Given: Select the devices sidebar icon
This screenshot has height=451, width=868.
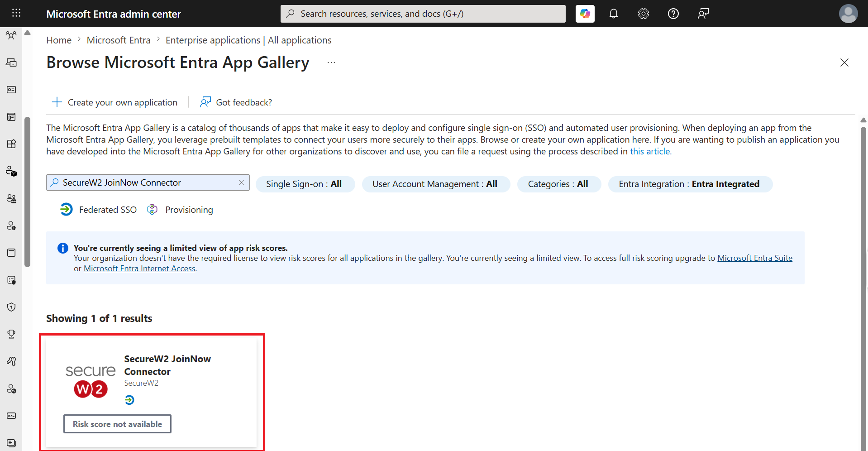Looking at the screenshot, I should pyautogui.click(x=11, y=62).
